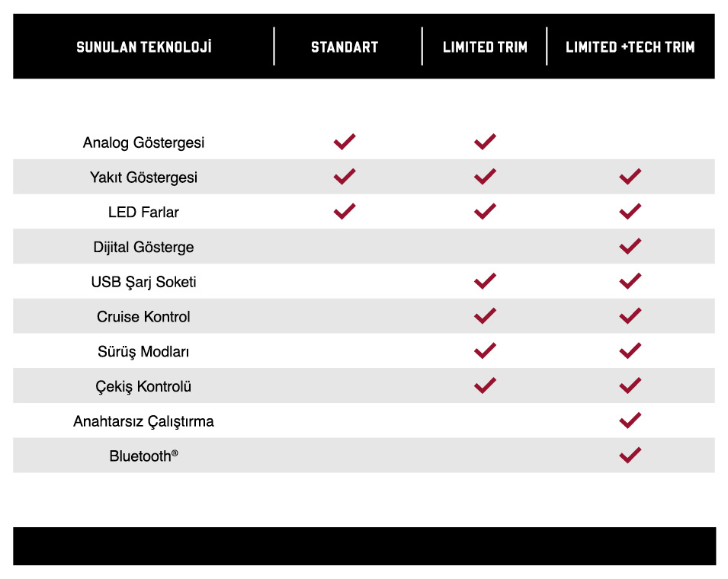This screenshot has height=579, width=728.
Task: Click Limited Trim checkmark for Sürüş Modları
Action: coord(485,351)
